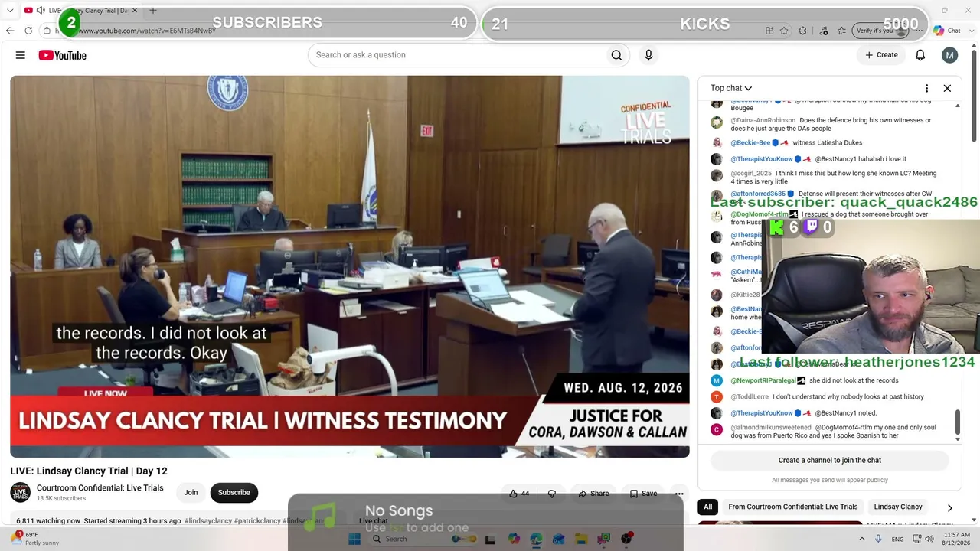Screen dimensions: 980x551
Task: Click @Daina-AnnRobinson chat username
Action: 763,120
